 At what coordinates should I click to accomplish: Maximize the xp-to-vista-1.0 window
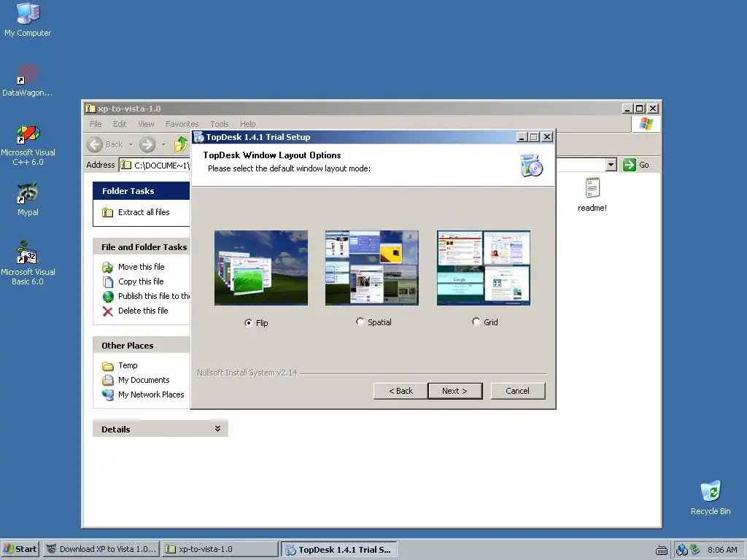640,109
